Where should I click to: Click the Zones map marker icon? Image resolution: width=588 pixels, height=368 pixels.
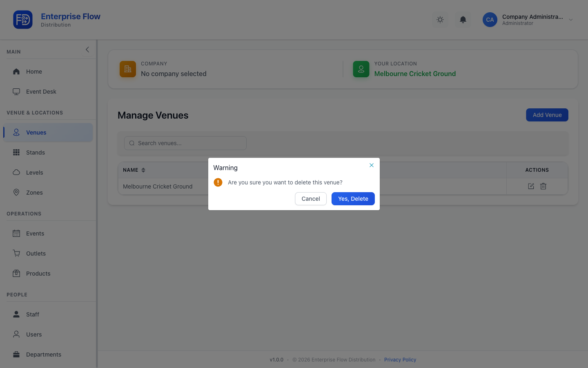(x=16, y=193)
